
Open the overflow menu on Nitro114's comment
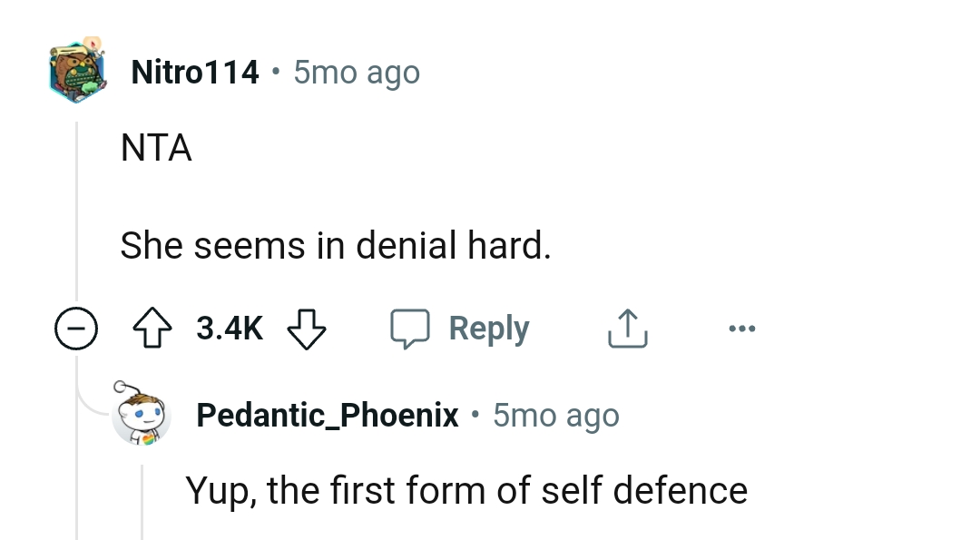coord(742,328)
